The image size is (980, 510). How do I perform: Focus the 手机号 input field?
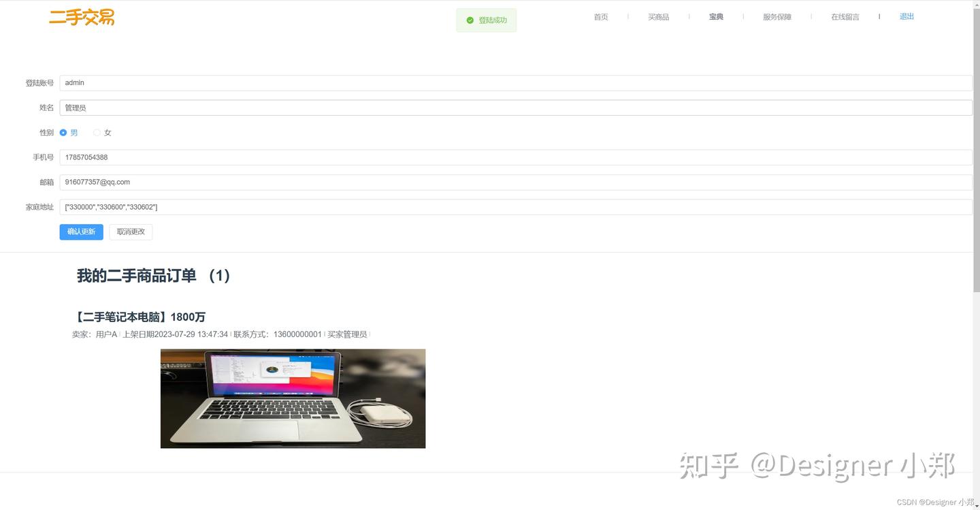[x=516, y=157]
